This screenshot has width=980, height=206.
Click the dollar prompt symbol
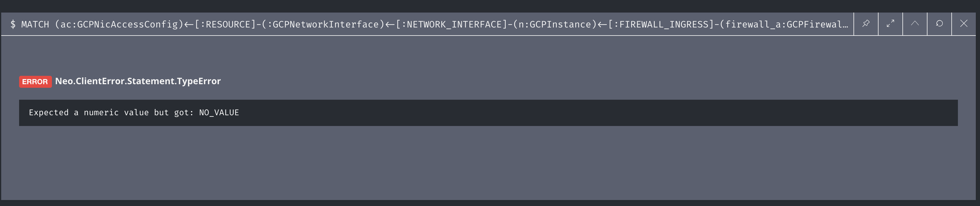[13, 24]
